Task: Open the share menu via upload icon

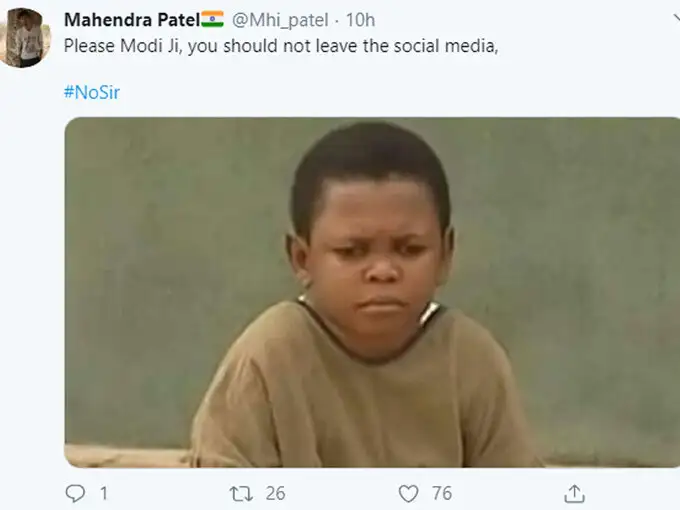Action: (x=575, y=493)
